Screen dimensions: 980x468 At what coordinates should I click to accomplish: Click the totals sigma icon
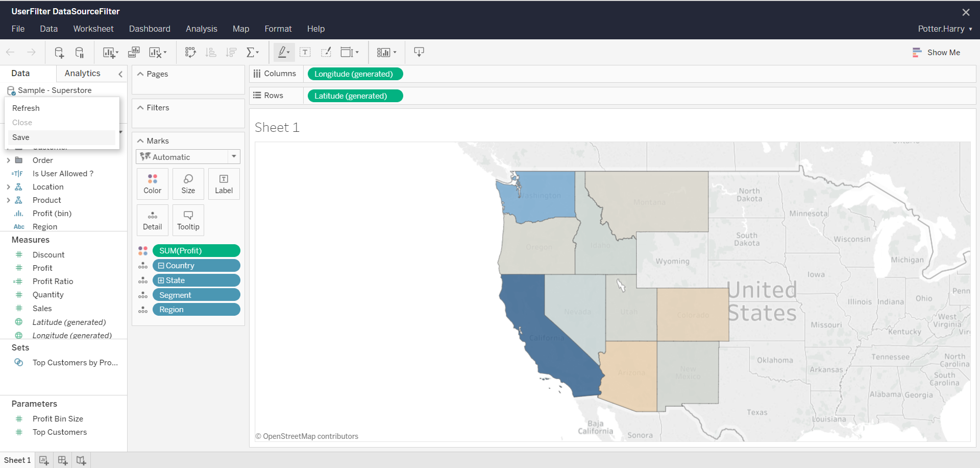251,52
